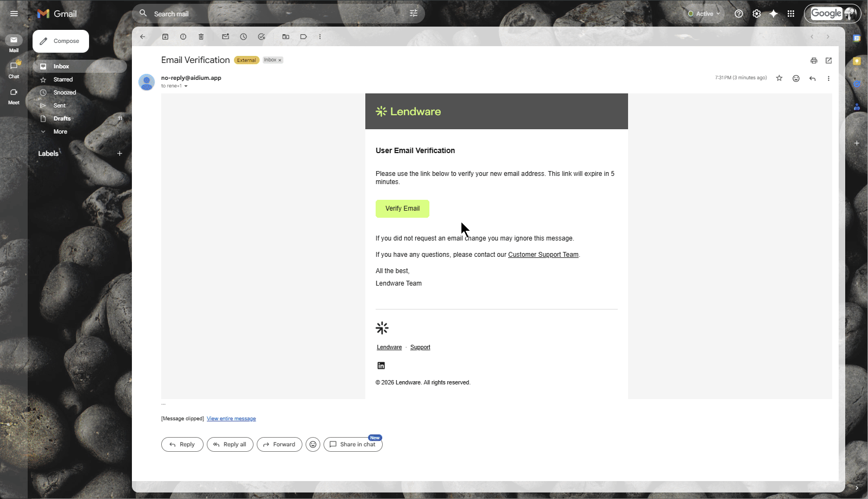Mark the email as unread
The width and height of the screenshot is (868, 499).
(225, 37)
